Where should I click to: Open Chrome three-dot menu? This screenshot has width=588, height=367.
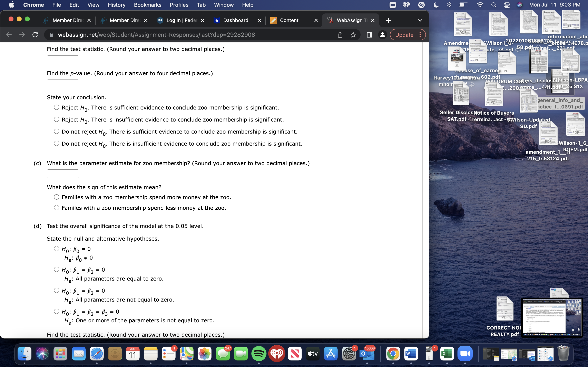tap(420, 35)
